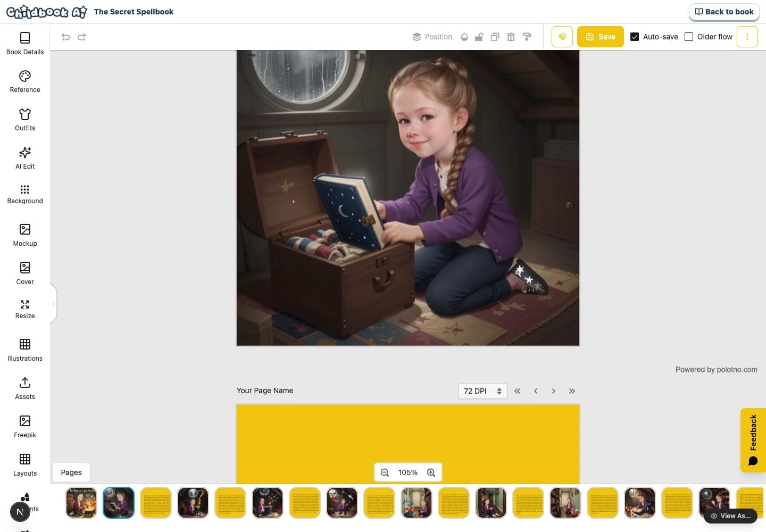Open the Childbook AI logo home
The height and width of the screenshot is (532, 766).
[47, 12]
